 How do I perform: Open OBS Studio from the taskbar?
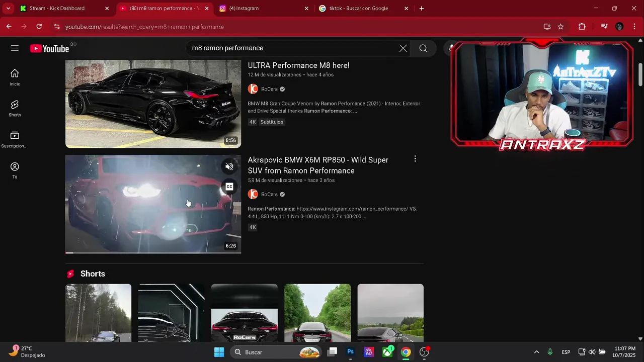pyautogui.click(x=424, y=352)
